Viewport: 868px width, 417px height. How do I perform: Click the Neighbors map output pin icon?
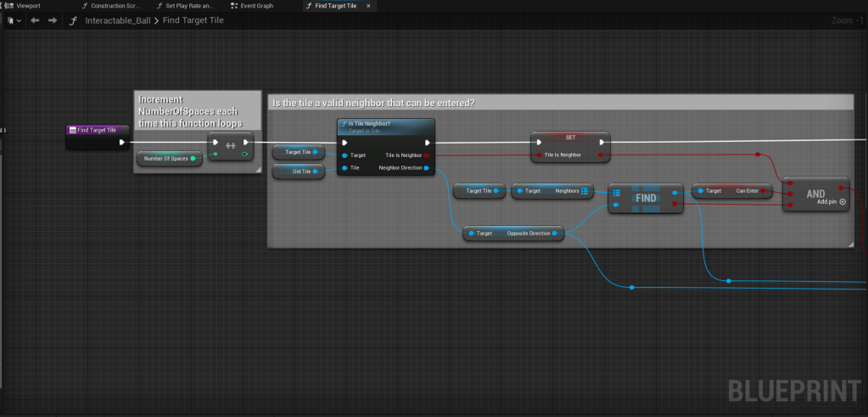[585, 191]
